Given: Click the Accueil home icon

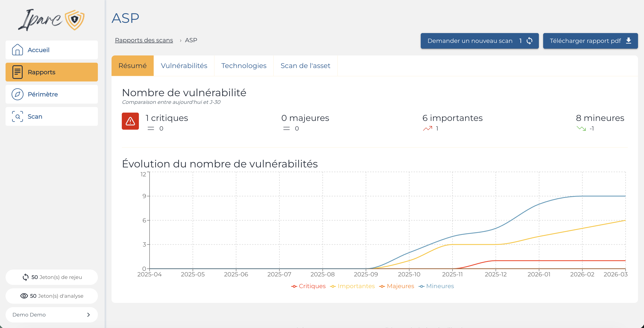Looking at the screenshot, I should point(17,50).
